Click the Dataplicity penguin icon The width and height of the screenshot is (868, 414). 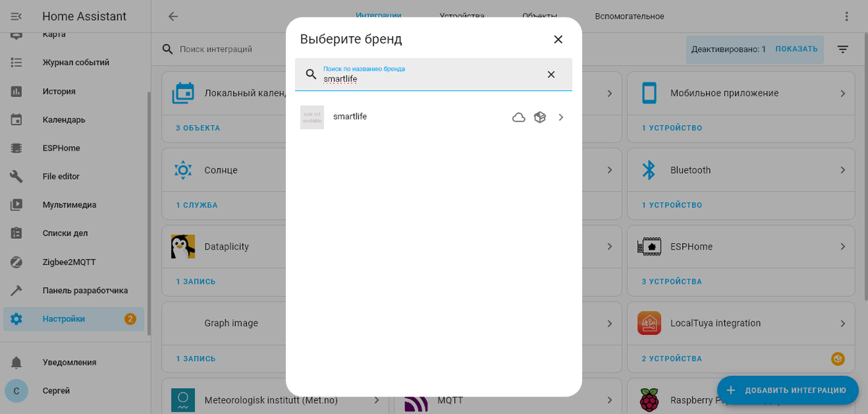click(183, 247)
